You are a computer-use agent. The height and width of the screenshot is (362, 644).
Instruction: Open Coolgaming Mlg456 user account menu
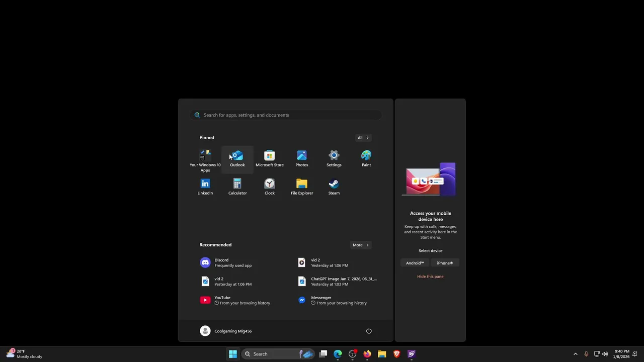[226, 331]
